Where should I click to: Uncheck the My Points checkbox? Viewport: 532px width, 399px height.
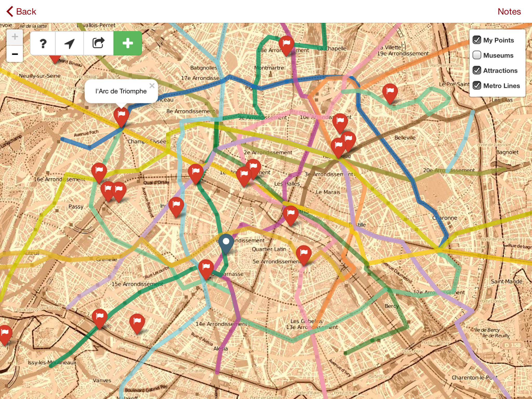click(x=477, y=40)
